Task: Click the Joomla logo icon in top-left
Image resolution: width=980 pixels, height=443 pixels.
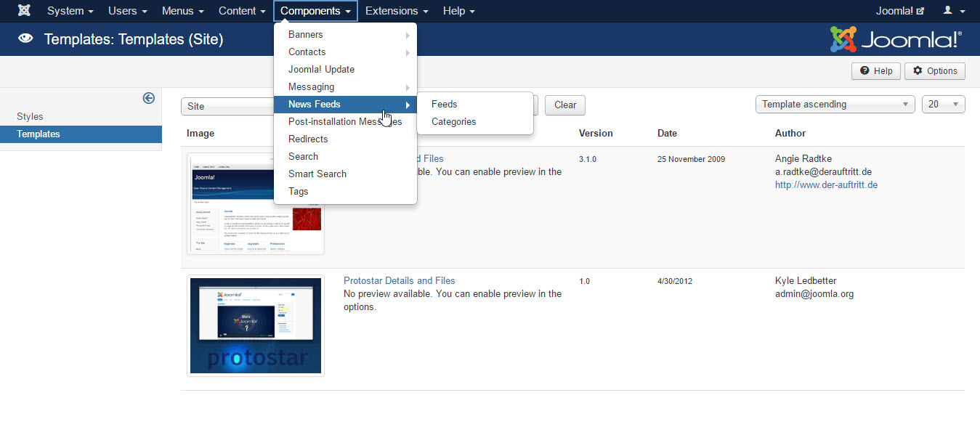Action: pyautogui.click(x=24, y=11)
